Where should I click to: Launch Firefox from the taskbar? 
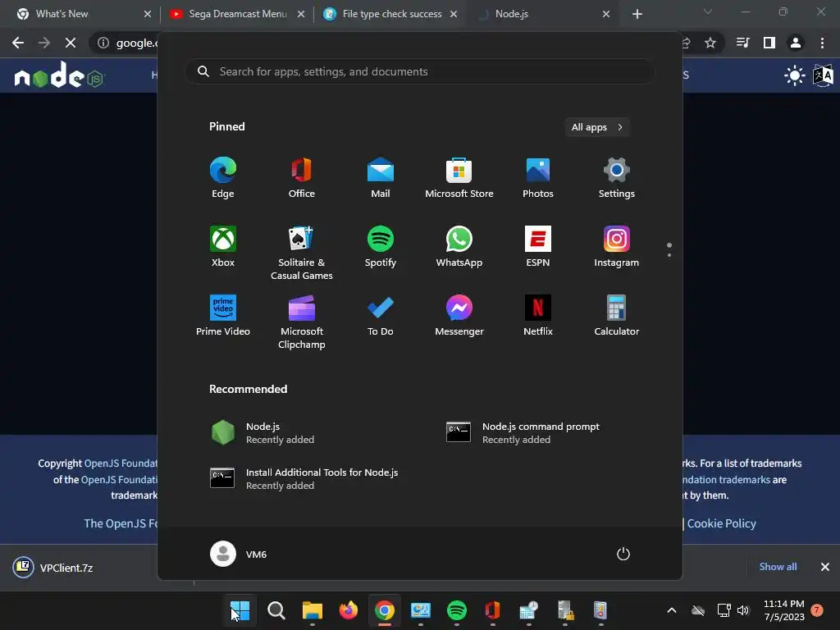pyautogui.click(x=348, y=610)
